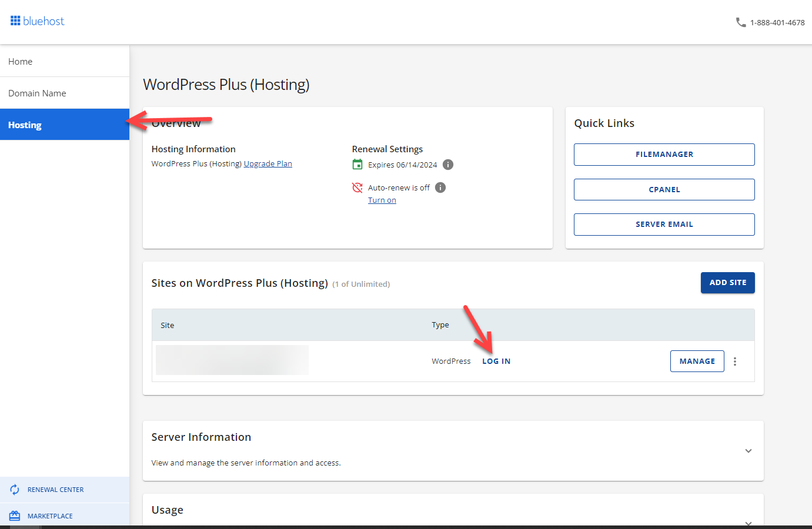
Task: Open info tooltip next to Auto-renew is off
Action: coord(440,188)
